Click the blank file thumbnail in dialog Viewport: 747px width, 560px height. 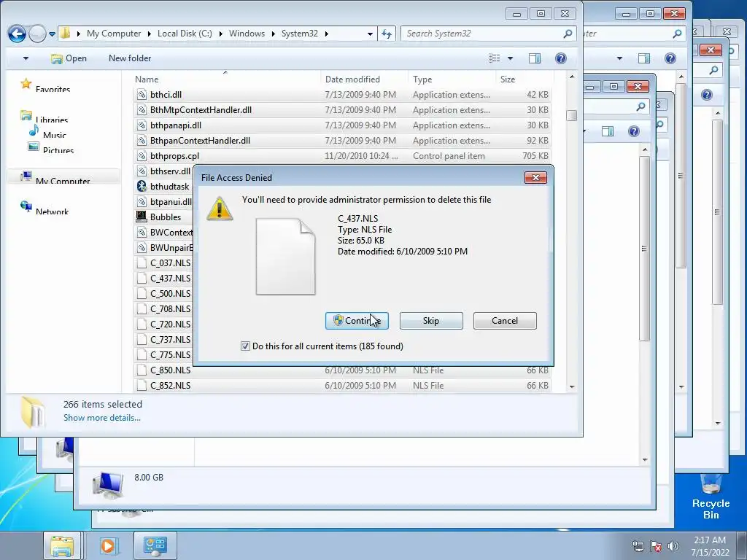(x=285, y=257)
